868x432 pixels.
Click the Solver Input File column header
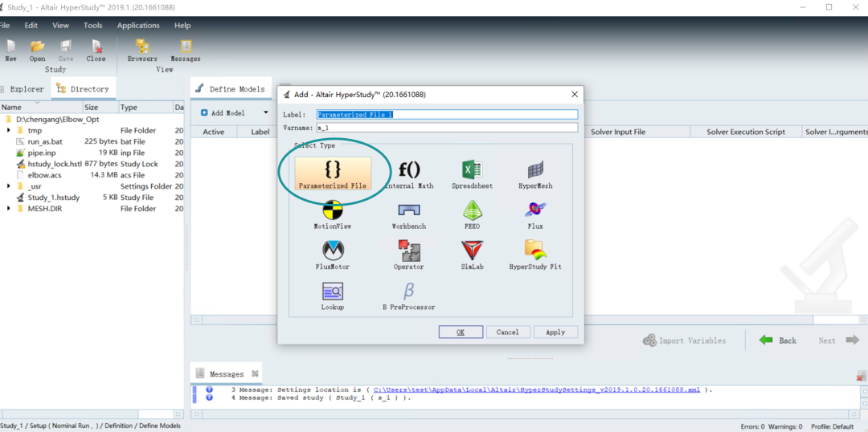618,132
